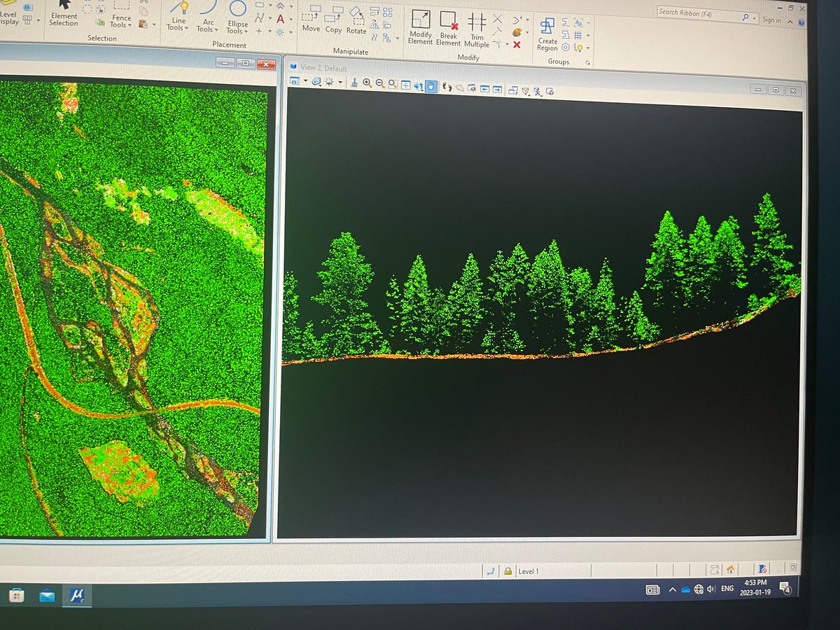
Task: Select the Copy tool
Action: (x=333, y=21)
